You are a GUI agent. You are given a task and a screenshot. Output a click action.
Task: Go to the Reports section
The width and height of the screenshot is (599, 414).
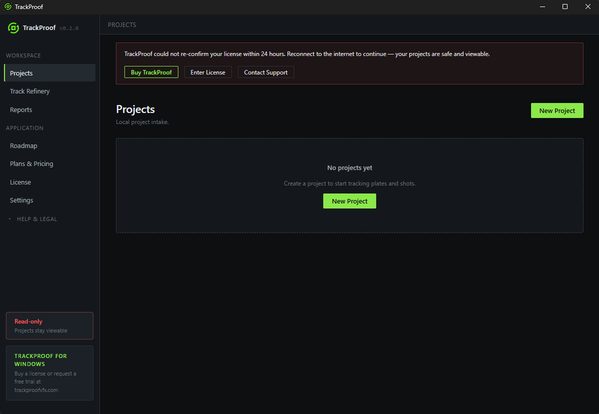(50, 110)
